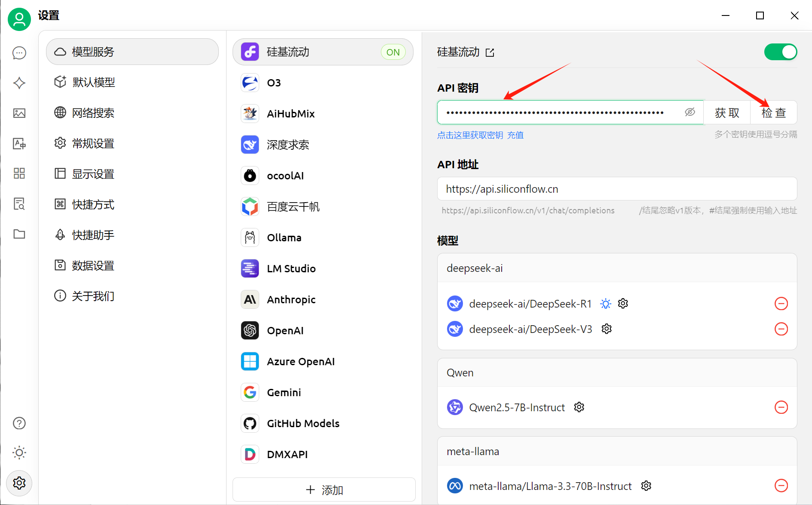Open 常规设置 settings section

point(132,143)
